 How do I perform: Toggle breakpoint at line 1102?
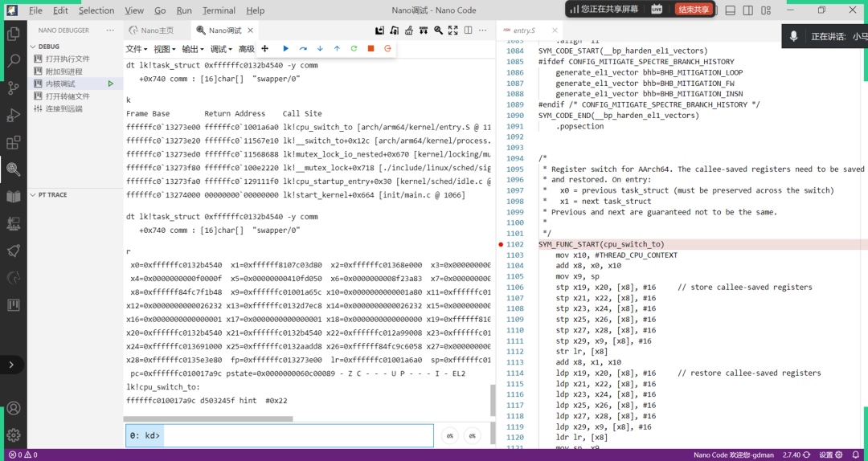tap(502, 244)
